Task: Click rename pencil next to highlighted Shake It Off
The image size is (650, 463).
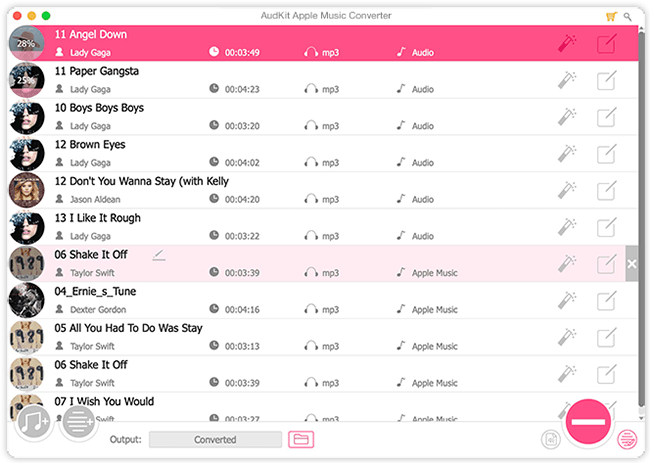Action: 159,255
